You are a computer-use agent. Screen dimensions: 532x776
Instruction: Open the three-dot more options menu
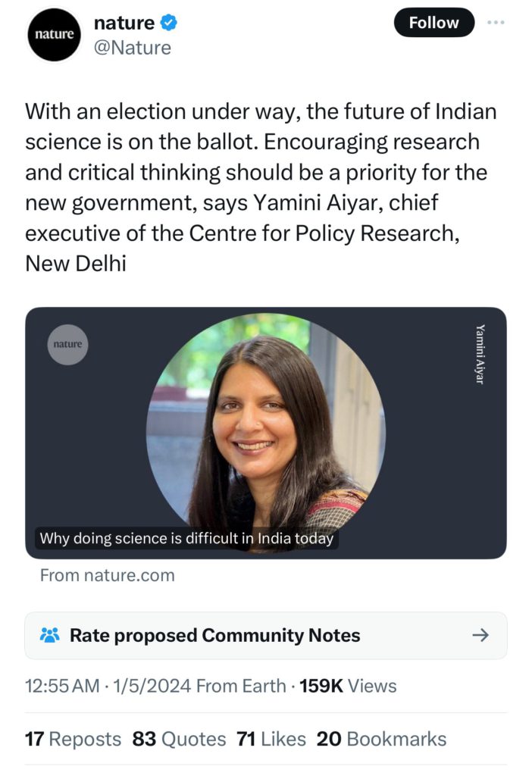(x=496, y=23)
